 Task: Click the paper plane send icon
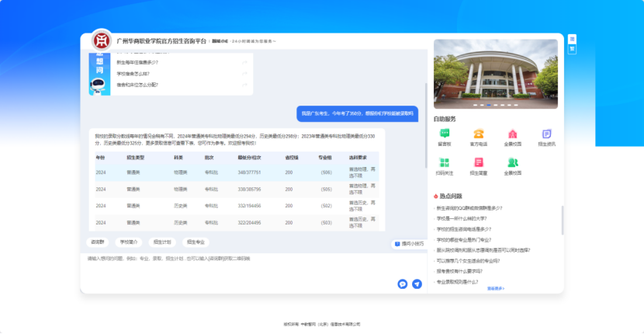coord(417,284)
